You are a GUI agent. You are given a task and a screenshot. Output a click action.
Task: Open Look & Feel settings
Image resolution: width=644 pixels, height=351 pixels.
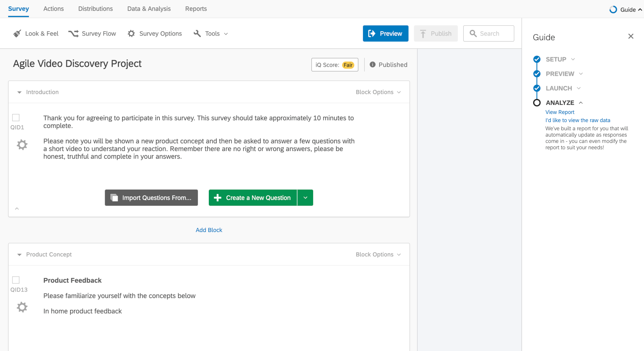[x=36, y=33]
